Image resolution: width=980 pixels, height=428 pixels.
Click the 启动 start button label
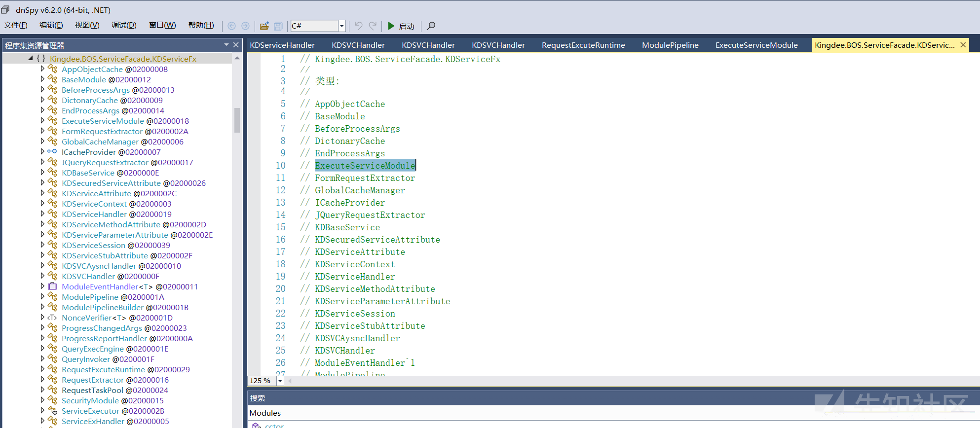pos(407,26)
